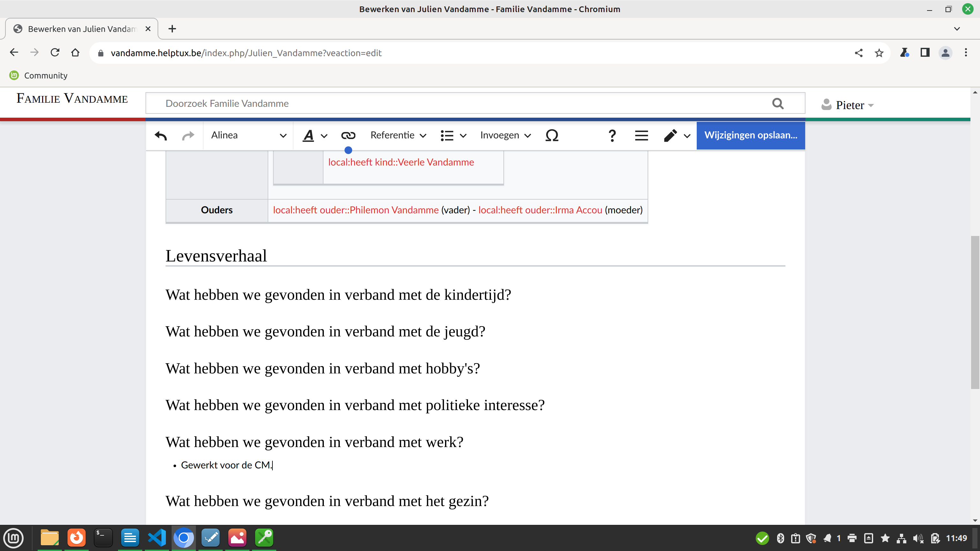Open the editor help via the question mark icon
Viewport: 980px width, 551px height.
point(612,136)
